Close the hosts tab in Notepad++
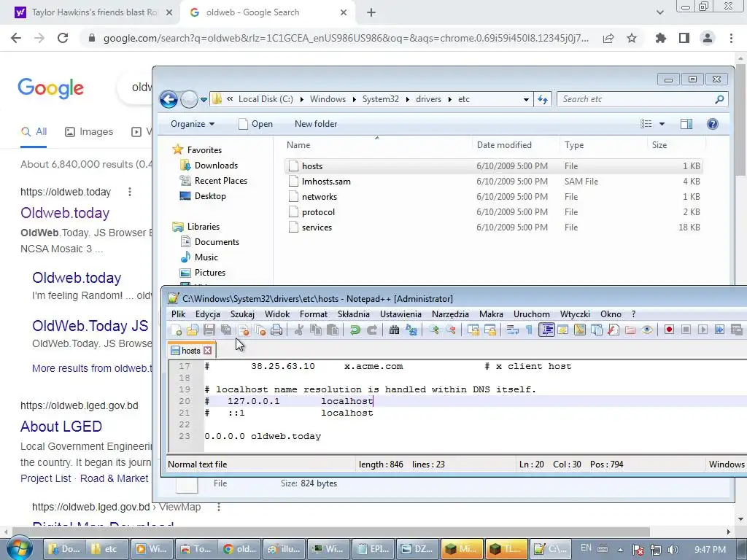Screen dimensions: 747x560 tap(208, 351)
